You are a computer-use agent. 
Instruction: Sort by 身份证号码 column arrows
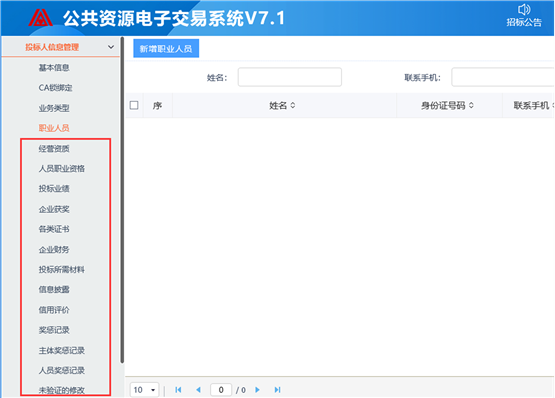pos(471,106)
